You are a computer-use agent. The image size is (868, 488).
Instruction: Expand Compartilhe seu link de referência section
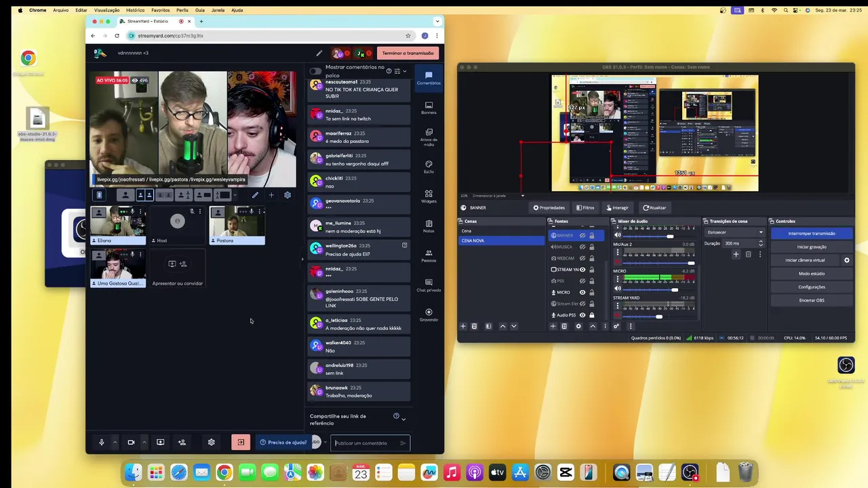tap(403, 419)
